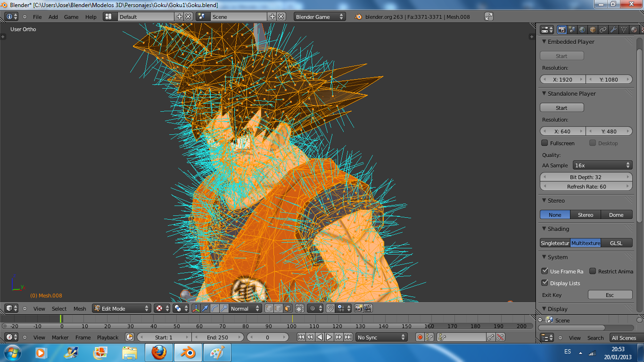The width and height of the screenshot is (644, 362).
Task: Toggle the snap magnet icon
Action: (x=330, y=309)
